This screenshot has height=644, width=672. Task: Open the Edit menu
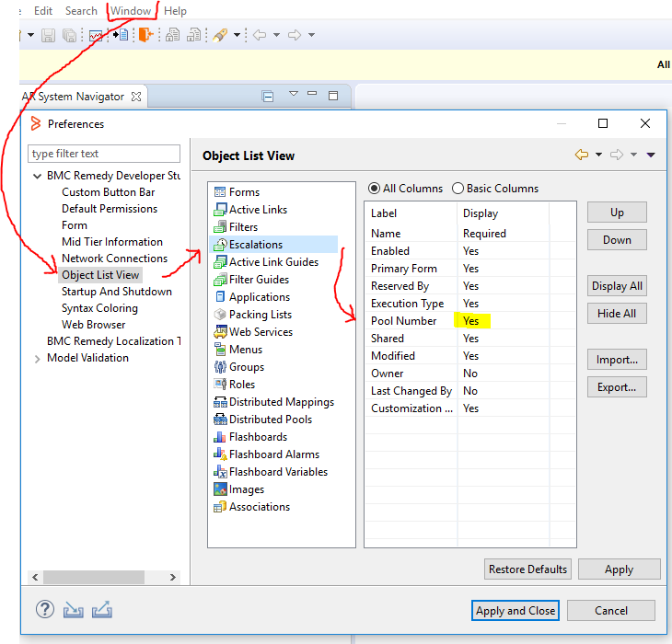click(43, 11)
